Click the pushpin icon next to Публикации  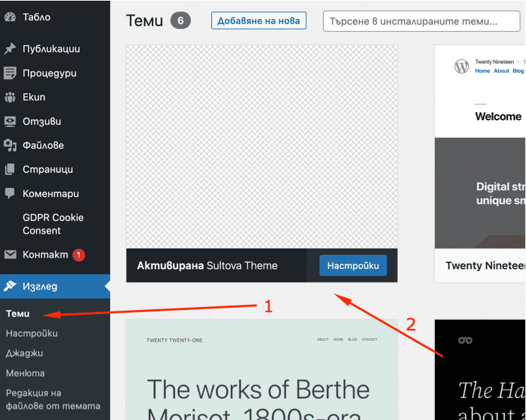pyautogui.click(x=10, y=49)
